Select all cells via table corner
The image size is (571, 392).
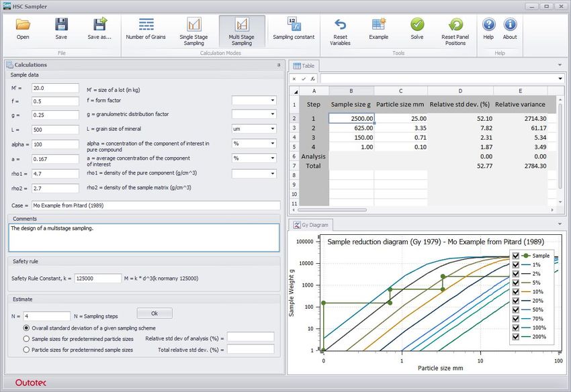(295, 91)
